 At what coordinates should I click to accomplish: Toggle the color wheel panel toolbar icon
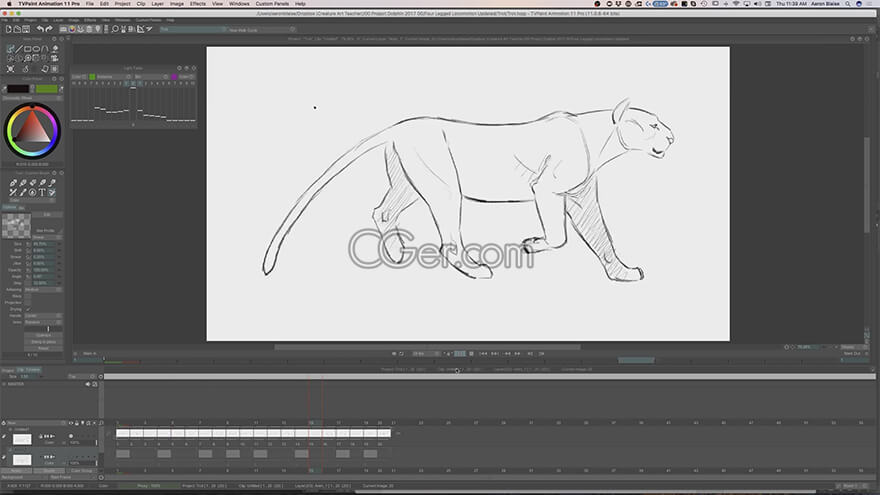click(x=72, y=29)
